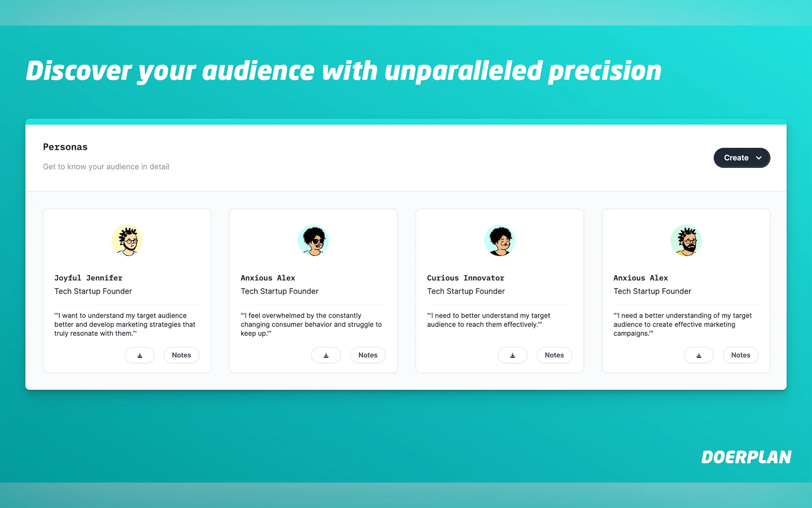Click the chevron arrow on Create button
The image size is (812, 508).
point(759,158)
